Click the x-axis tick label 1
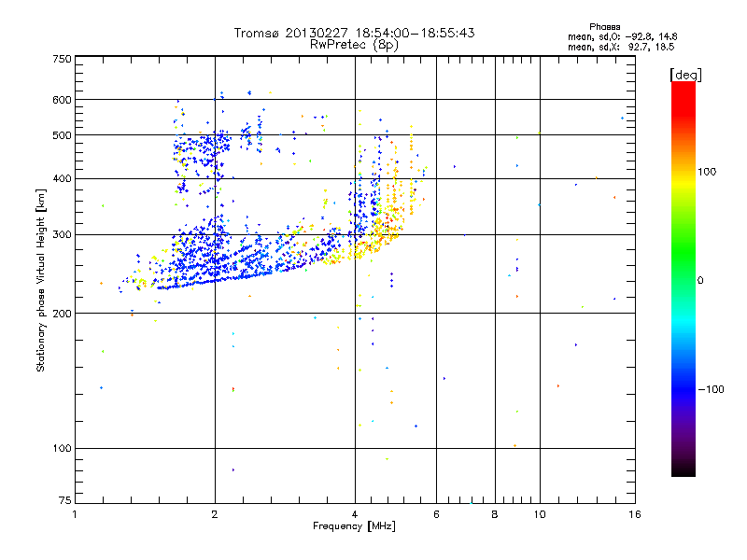The width and height of the screenshot is (747, 560). tap(75, 514)
